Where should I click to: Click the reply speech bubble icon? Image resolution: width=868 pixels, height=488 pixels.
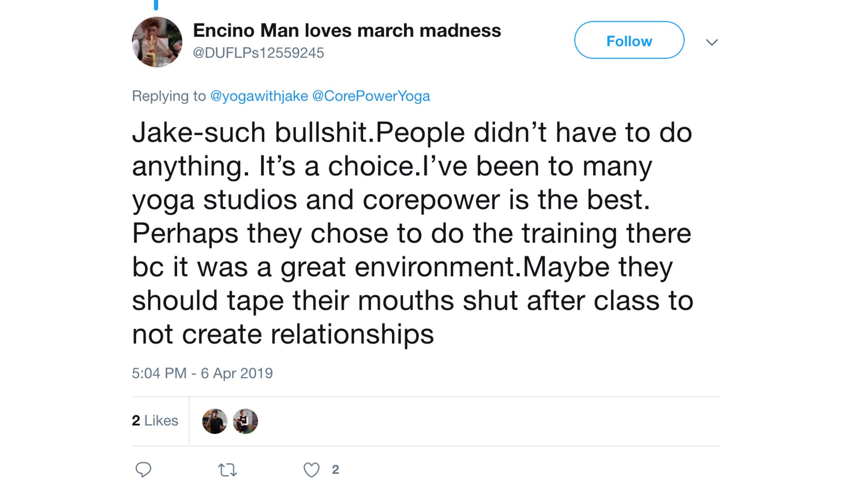[x=143, y=469]
